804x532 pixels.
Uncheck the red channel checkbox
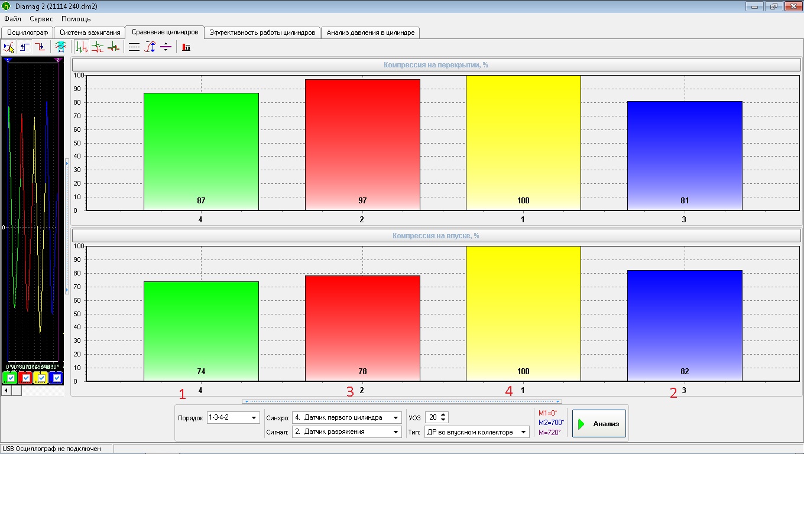tap(26, 378)
